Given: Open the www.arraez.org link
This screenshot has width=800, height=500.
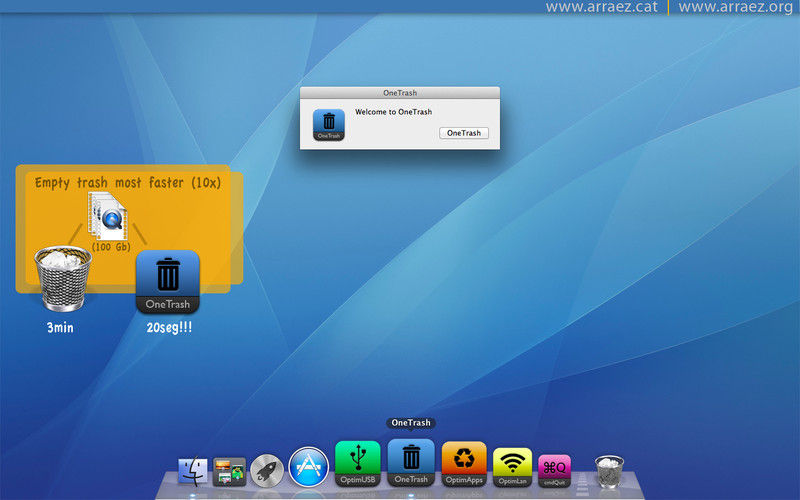Looking at the screenshot, I should (x=736, y=7).
